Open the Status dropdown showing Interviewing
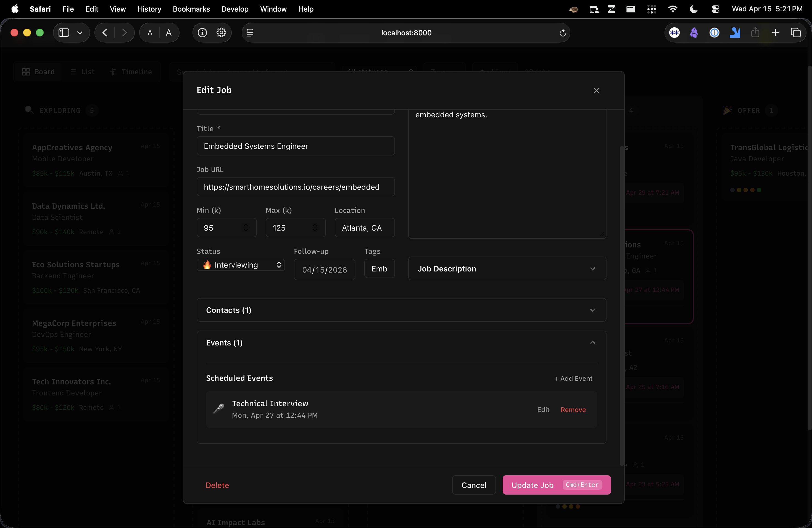 (x=241, y=265)
